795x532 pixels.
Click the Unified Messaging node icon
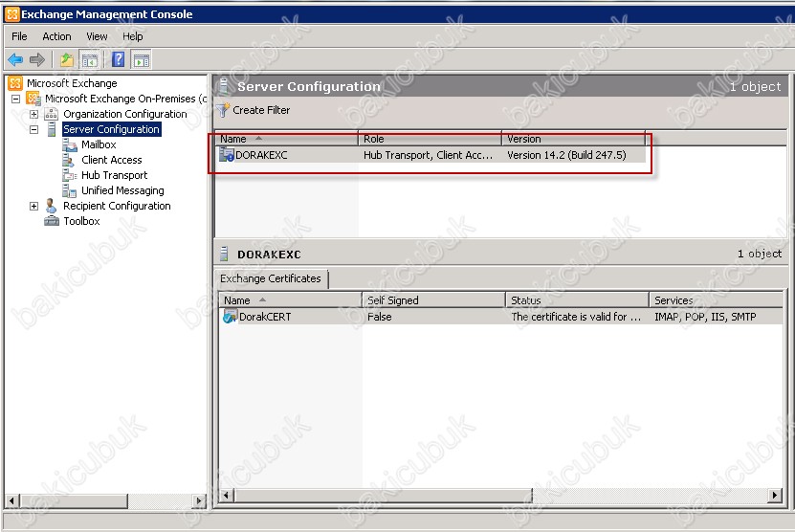70,190
